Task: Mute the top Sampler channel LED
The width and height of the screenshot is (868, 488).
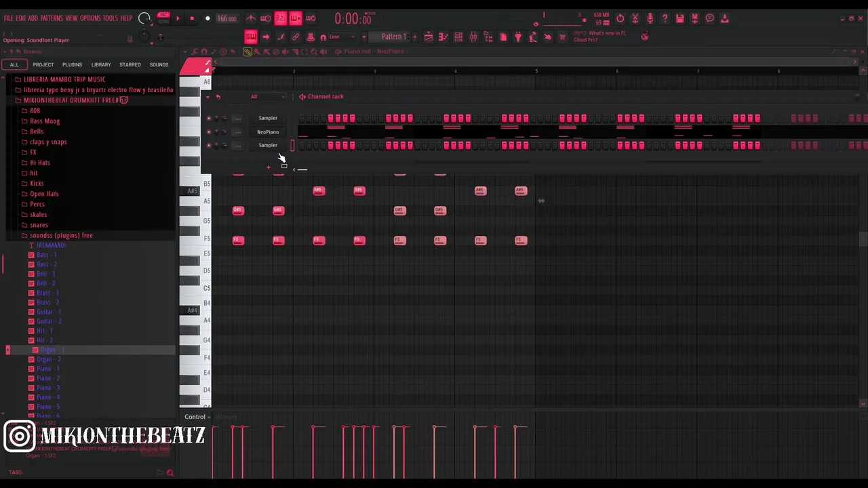Action: [x=209, y=118]
